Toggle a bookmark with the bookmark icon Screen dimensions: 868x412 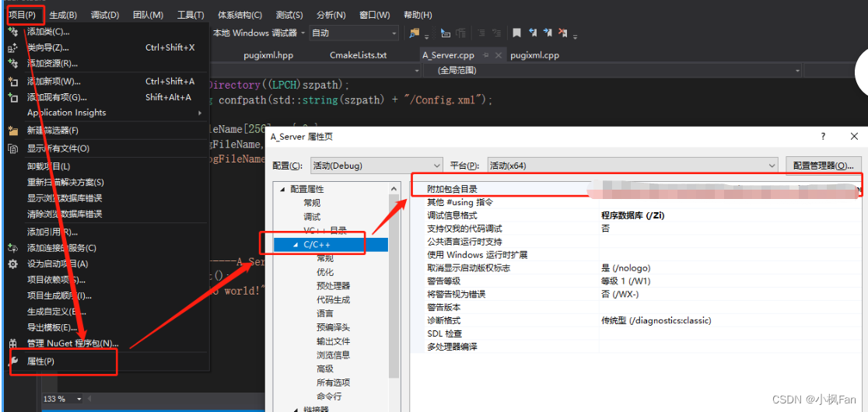(516, 33)
